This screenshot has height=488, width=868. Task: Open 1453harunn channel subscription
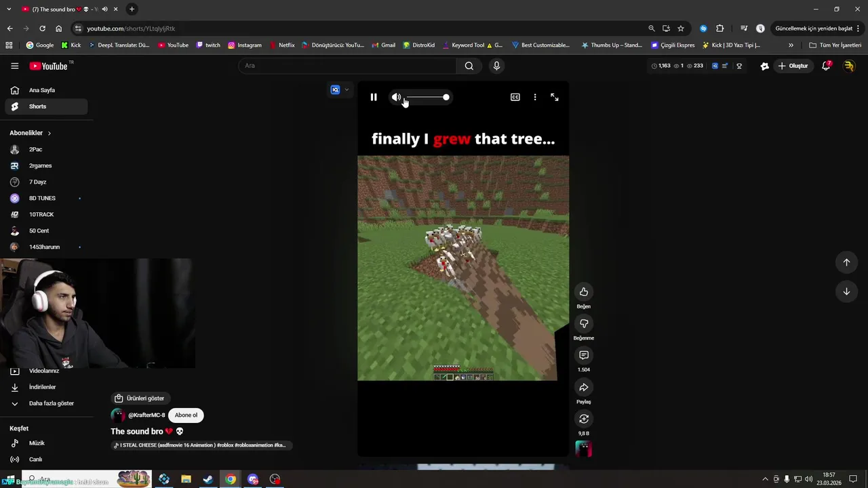tap(46, 247)
